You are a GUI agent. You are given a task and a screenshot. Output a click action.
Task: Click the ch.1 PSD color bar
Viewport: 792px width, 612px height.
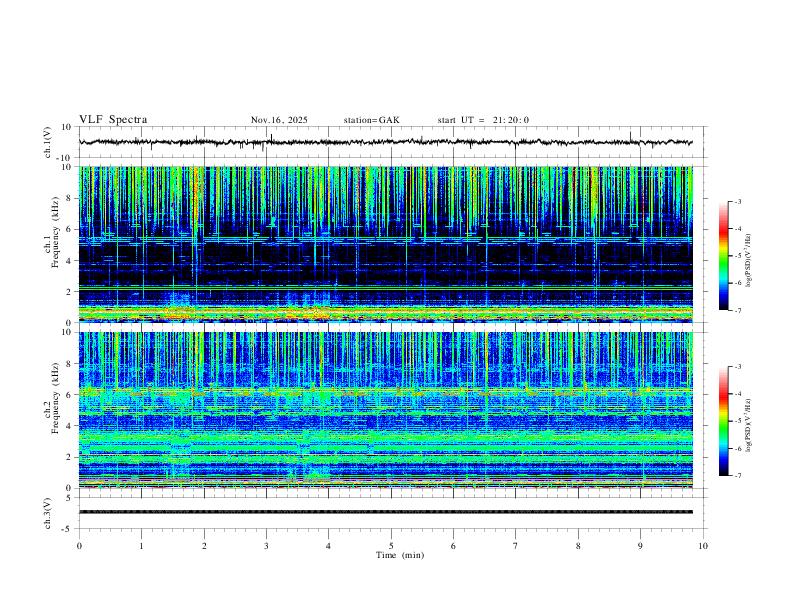tap(724, 256)
